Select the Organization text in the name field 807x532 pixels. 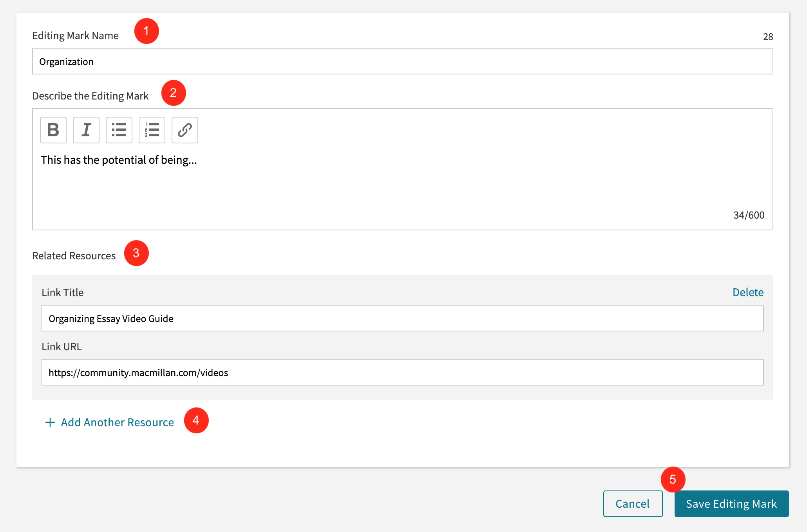click(x=67, y=61)
